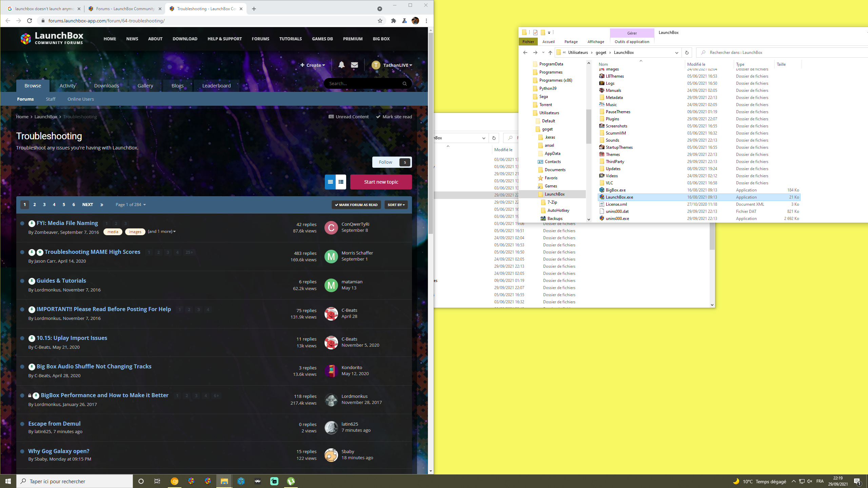Image resolution: width=868 pixels, height=488 pixels.
Task: Expand Explorer address bar history dropdown
Action: pyautogui.click(x=676, y=53)
